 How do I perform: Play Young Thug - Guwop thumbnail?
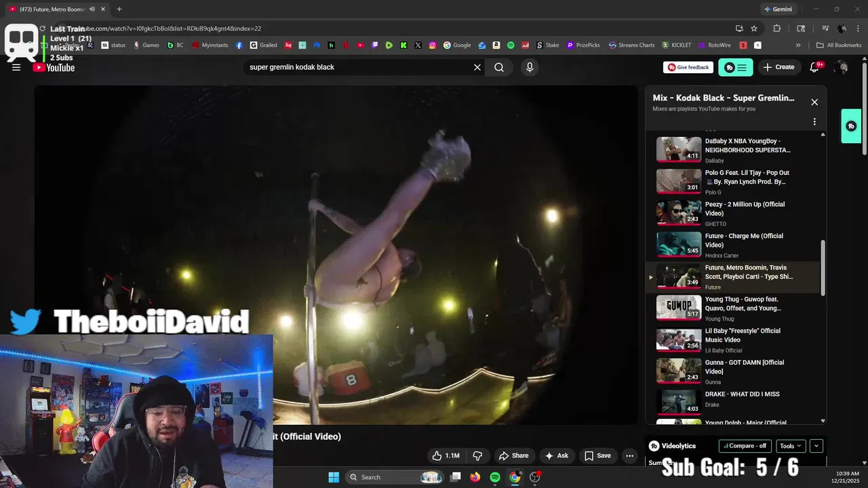point(679,308)
